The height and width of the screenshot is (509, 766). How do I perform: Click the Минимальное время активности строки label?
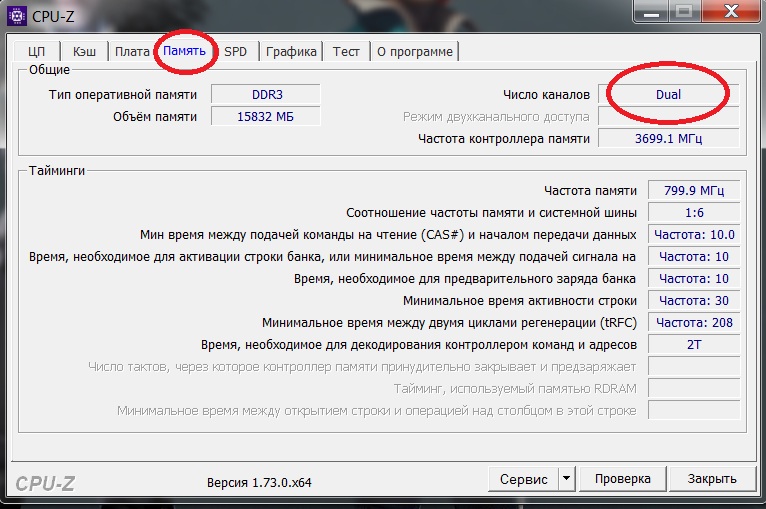pos(520,301)
